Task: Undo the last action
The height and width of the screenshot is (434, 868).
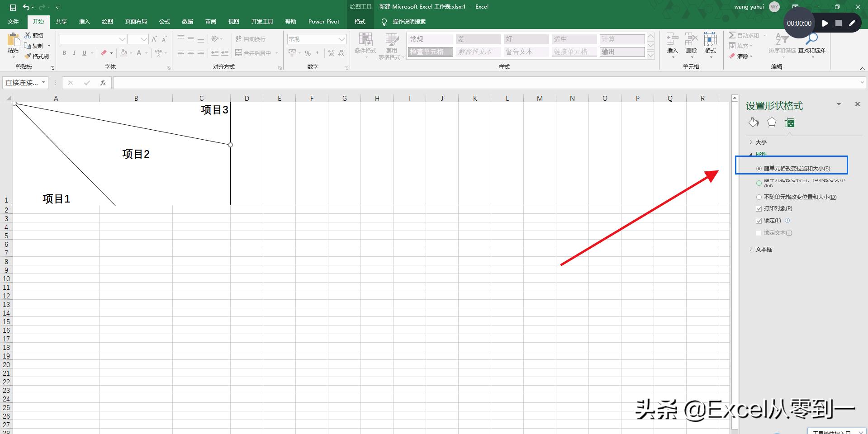Action: tap(26, 7)
